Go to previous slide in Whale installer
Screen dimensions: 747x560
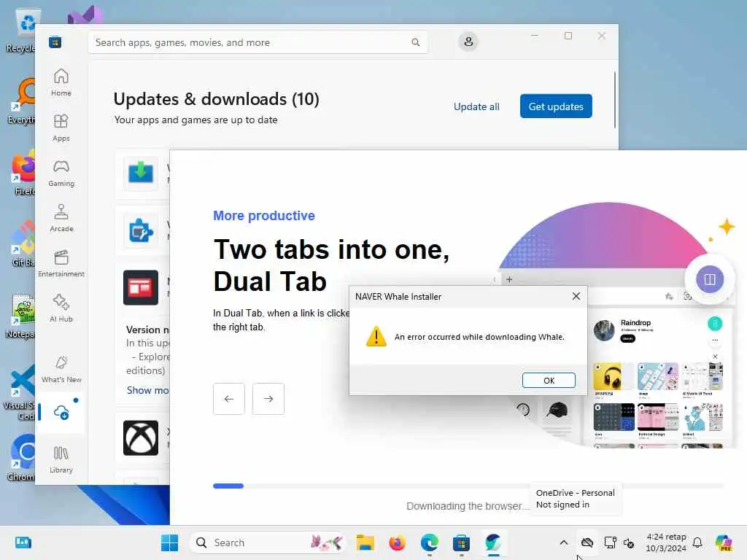228,399
